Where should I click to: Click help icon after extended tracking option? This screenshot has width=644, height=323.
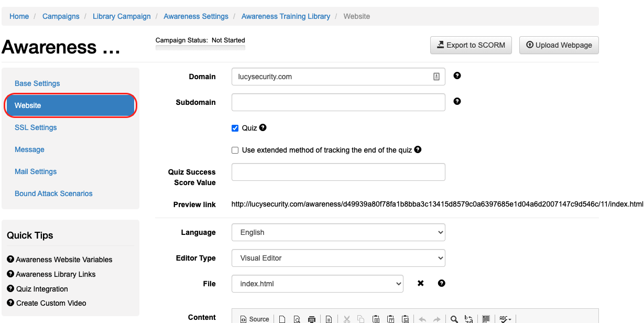pos(418,149)
